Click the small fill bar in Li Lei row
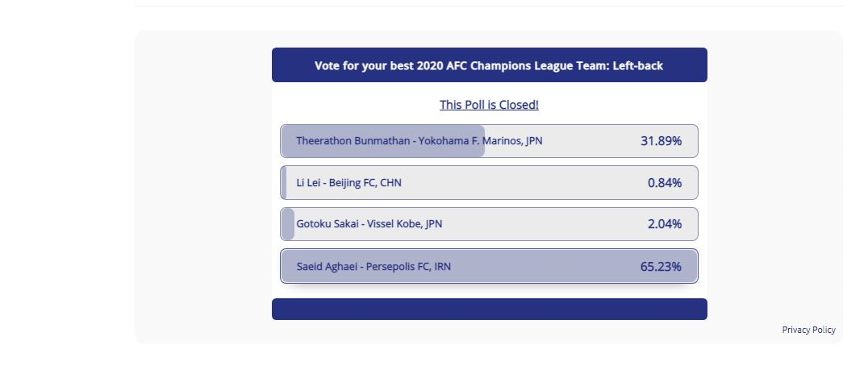Screen dimensions: 868x370 point(284,183)
